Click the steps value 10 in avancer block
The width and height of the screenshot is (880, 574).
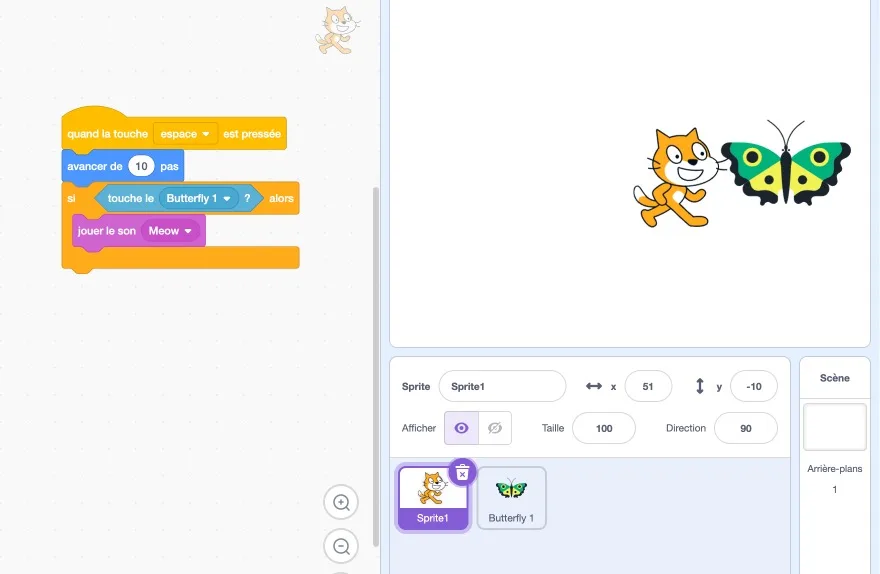[141, 166]
